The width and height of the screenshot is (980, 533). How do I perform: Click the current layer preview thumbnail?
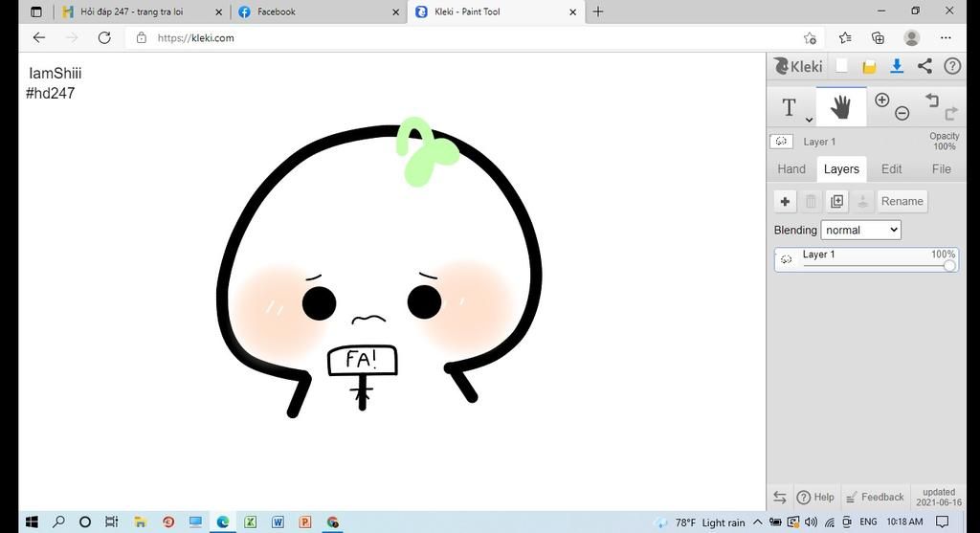[781, 142]
